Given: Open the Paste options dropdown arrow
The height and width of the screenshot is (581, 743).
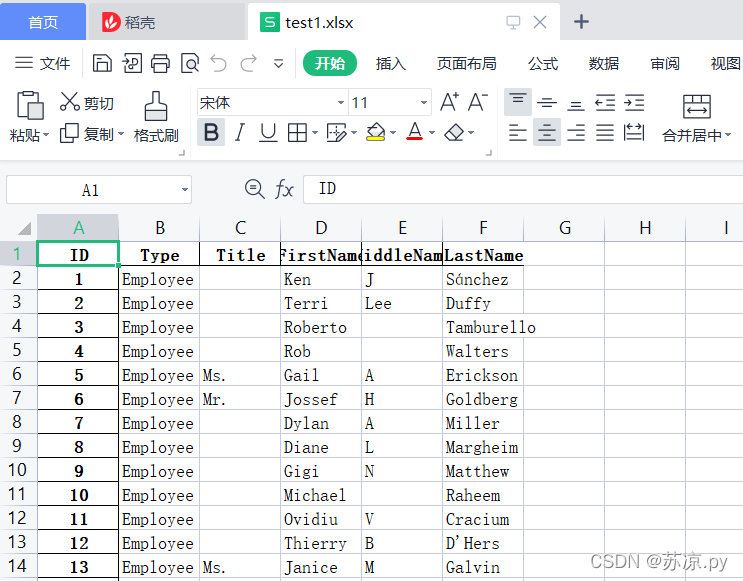Looking at the screenshot, I should click(x=46, y=135).
